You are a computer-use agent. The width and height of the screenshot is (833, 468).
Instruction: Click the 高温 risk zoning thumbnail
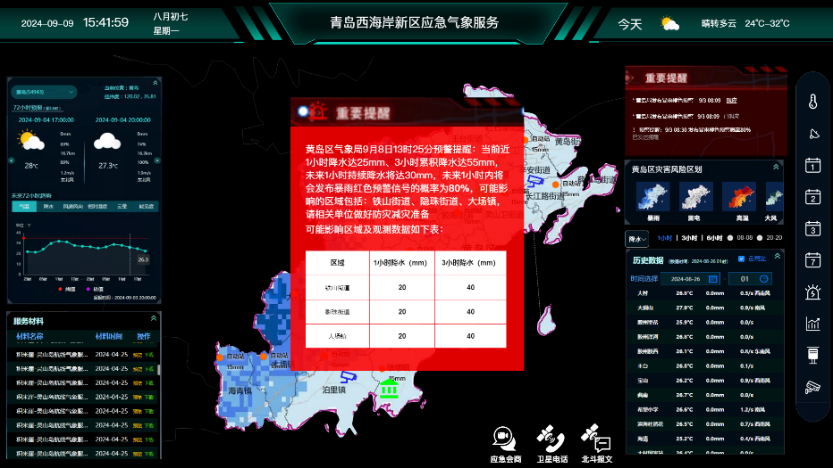[x=741, y=196]
